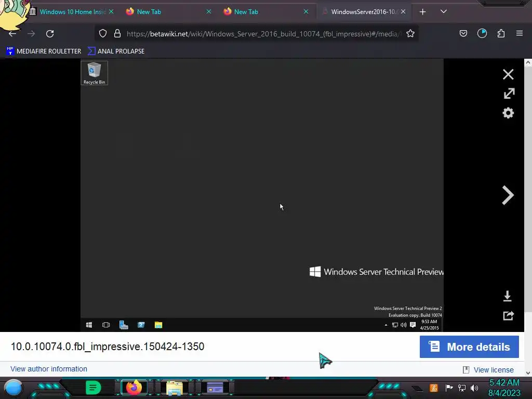This screenshot has width=532, height=399.
Task: Switch to Windows 10 Home Insider tab
Action: tap(73, 12)
